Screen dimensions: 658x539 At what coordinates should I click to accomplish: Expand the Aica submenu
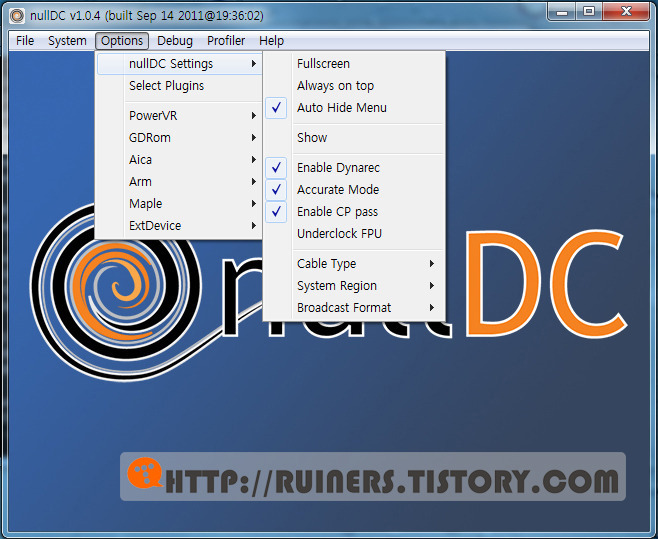click(x=179, y=160)
